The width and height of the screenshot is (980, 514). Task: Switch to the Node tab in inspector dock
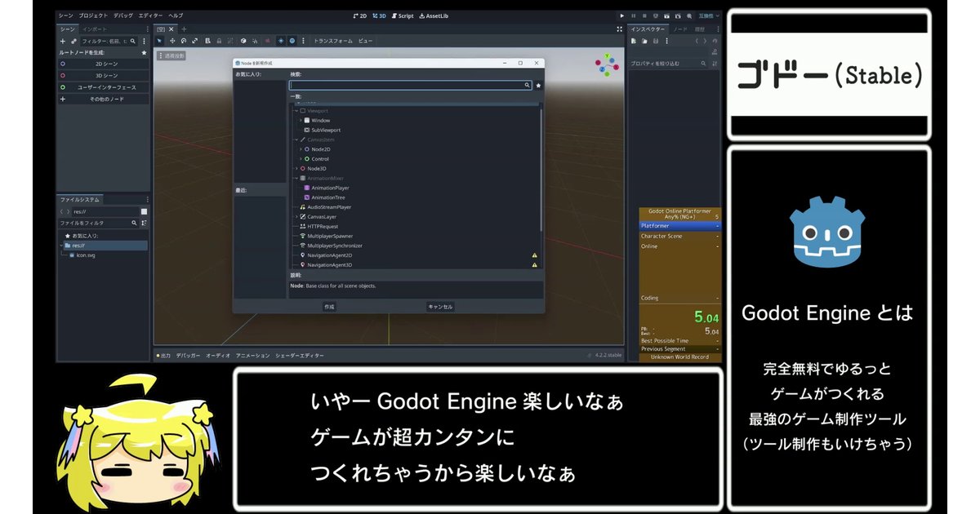(680, 29)
